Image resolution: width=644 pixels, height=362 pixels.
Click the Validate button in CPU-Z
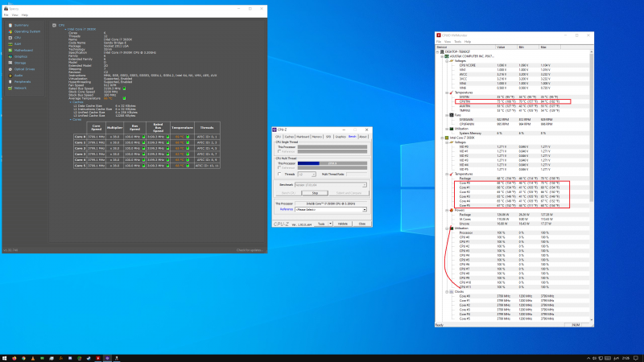[342, 224]
